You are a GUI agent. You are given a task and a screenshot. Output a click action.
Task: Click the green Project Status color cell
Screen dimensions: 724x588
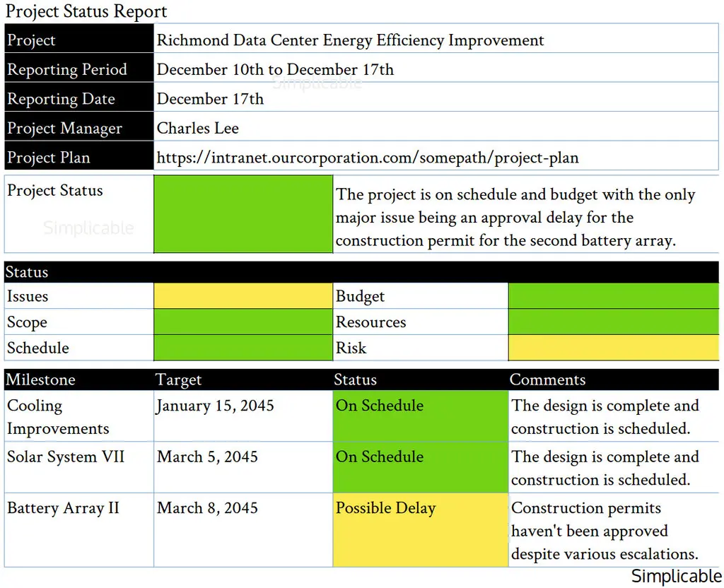(243, 214)
